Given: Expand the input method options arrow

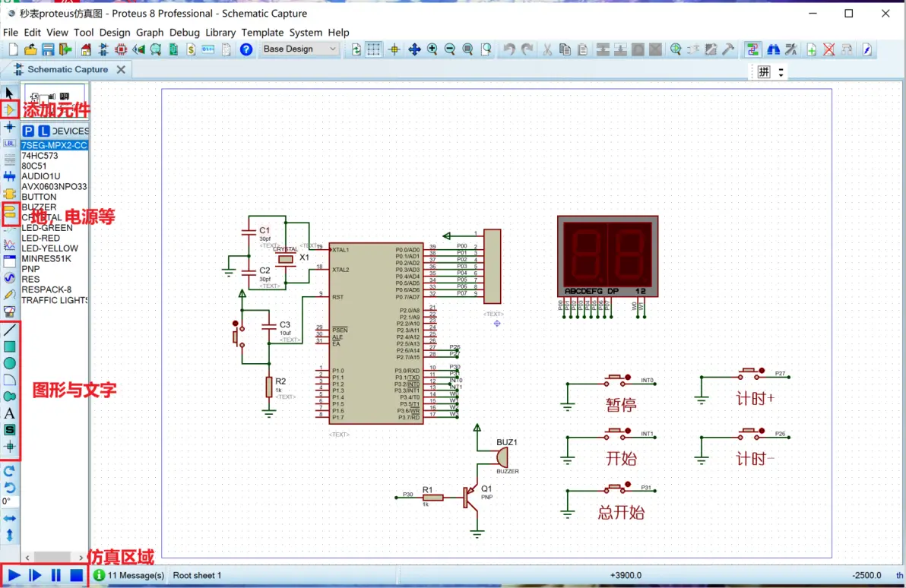Looking at the screenshot, I should pyautogui.click(x=781, y=73).
